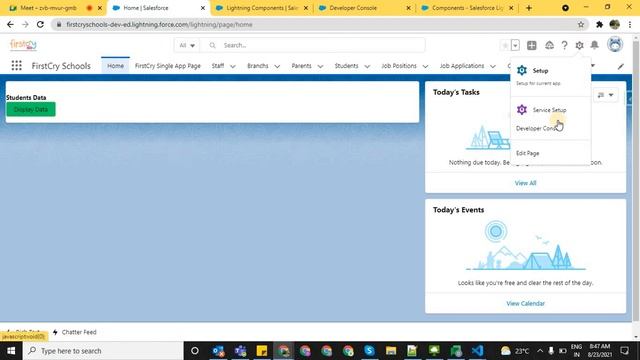The image size is (640, 360).
Task: Open Chatter Feed utility item
Action: pos(74,332)
